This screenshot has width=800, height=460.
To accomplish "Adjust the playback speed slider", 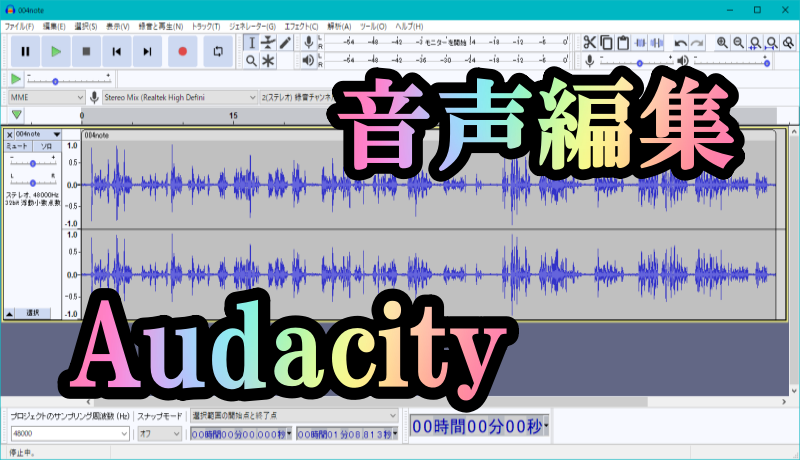I will [69, 81].
